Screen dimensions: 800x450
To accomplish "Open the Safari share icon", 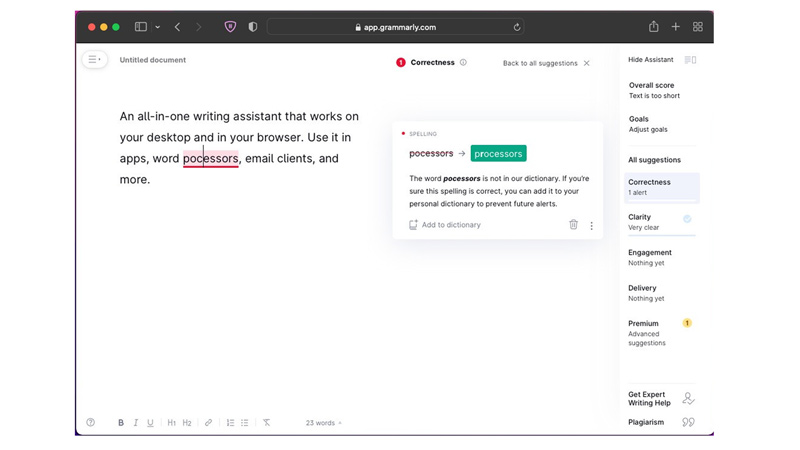I will point(654,26).
